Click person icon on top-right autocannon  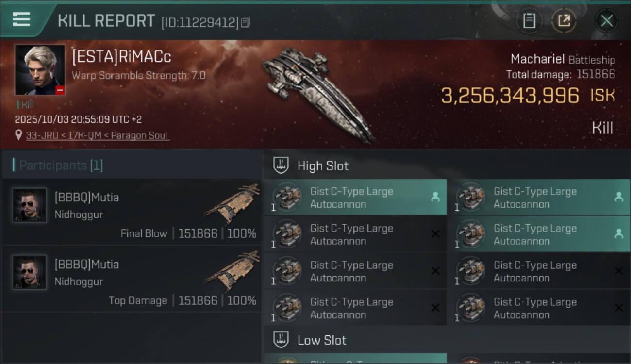pyautogui.click(x=618, y=197)
